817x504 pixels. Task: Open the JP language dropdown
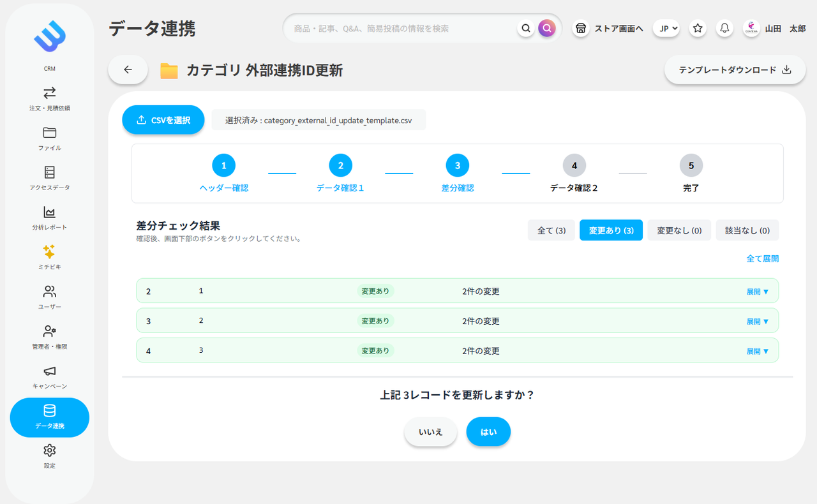tap(666, 28)
